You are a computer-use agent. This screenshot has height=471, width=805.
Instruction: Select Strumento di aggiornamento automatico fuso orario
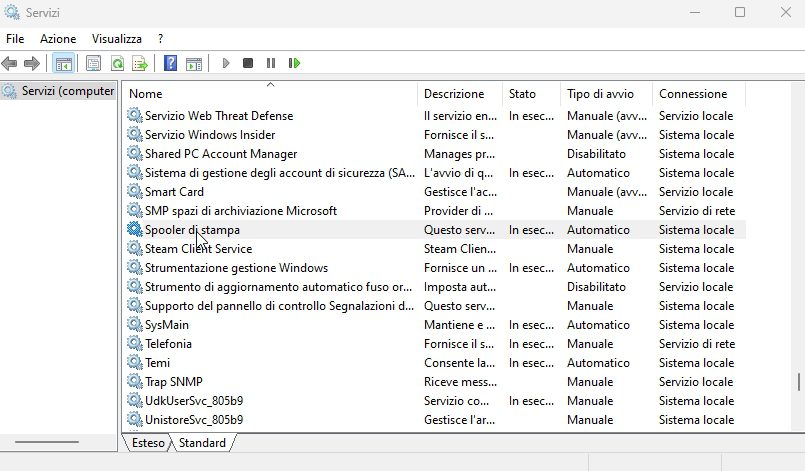[278, 287]
